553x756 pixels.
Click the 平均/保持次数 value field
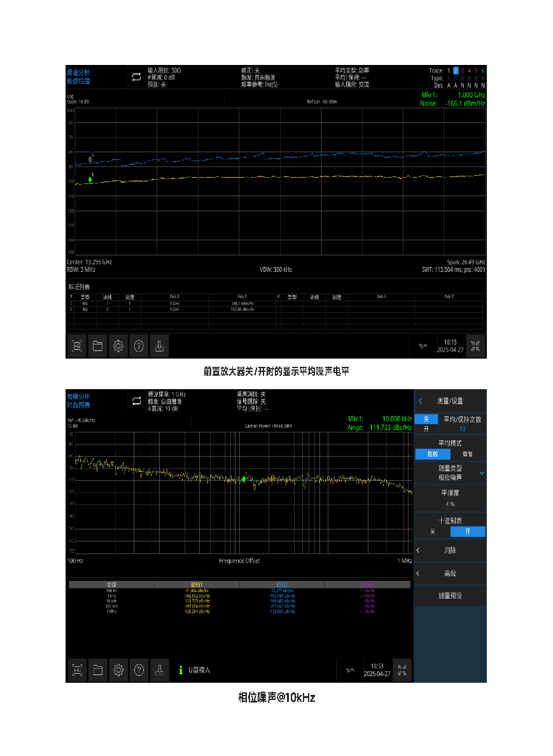pyautogui.click(x=462, y=429)
